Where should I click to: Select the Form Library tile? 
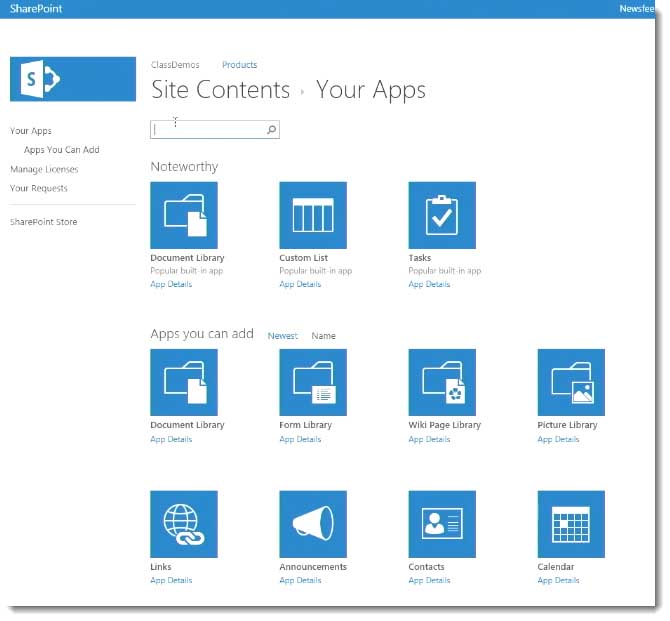(313, 382)
